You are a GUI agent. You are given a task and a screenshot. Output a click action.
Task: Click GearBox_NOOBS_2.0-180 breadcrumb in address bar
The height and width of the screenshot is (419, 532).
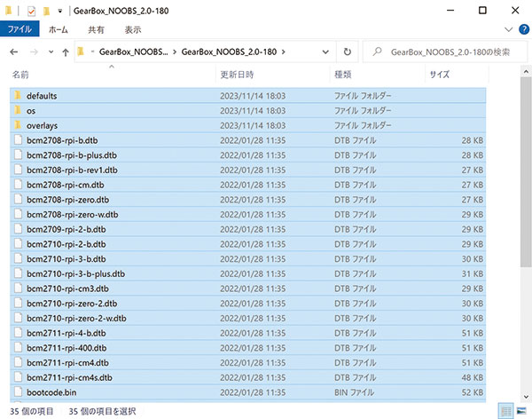231,52
